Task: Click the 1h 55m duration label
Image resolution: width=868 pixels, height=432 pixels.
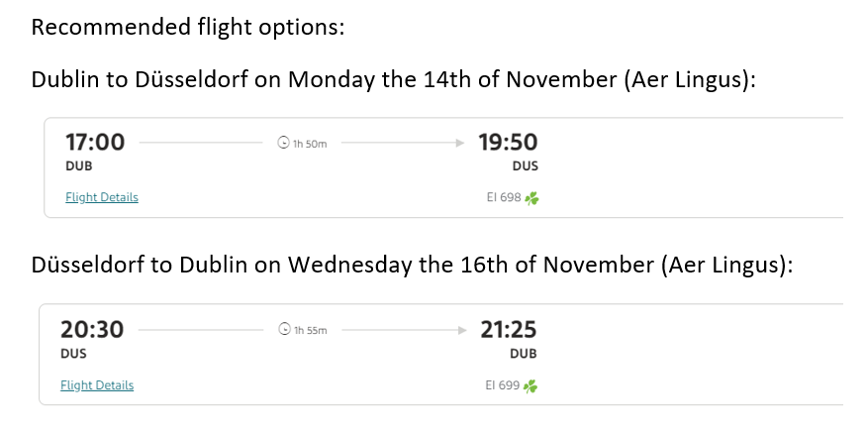Action: (x=310, y=331)
